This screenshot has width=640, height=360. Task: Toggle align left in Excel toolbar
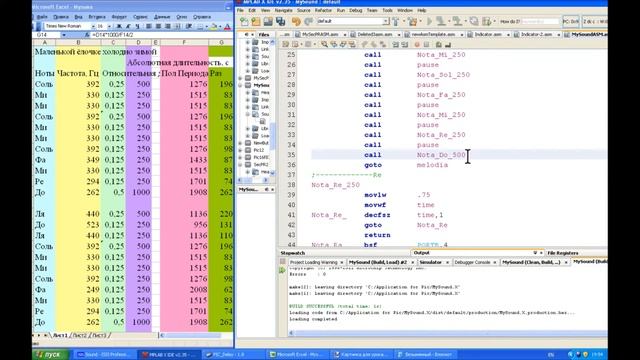coord(149,26)
